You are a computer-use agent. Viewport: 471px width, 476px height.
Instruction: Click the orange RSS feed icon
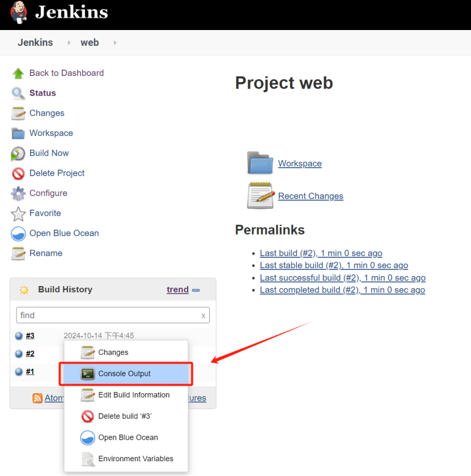click(x=37, y=398)
